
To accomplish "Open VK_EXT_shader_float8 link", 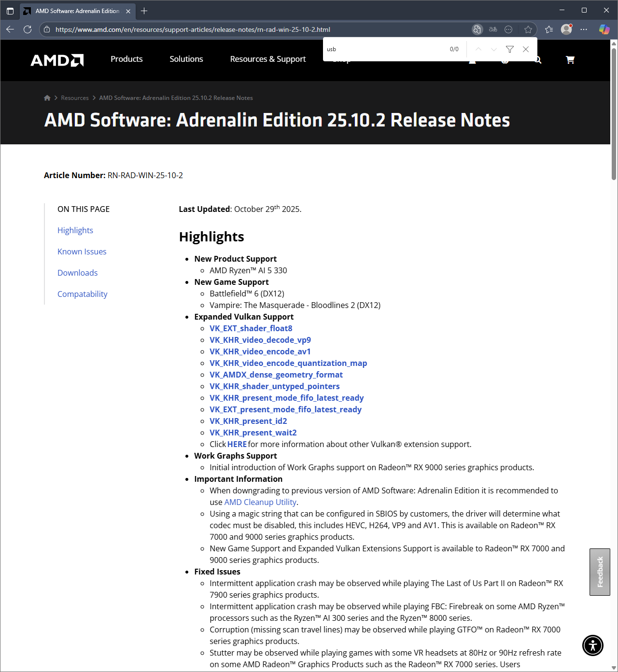I will (251, 328).
